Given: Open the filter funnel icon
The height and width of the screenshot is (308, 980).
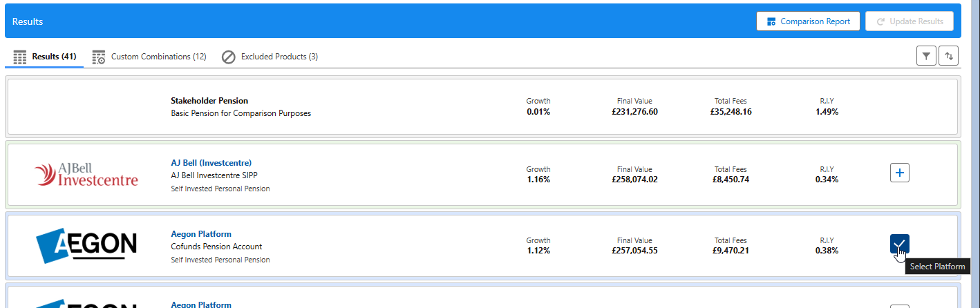Looking at the screenshot, I should tap(926, 57).
